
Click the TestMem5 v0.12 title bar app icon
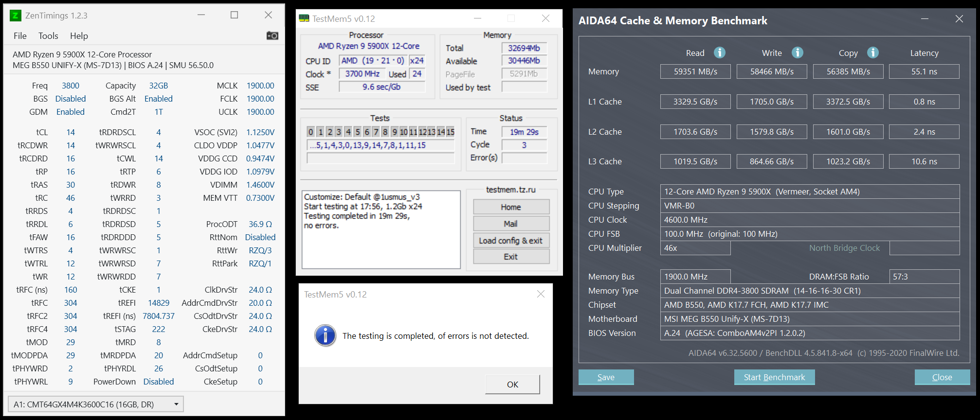tap(304, 18)
